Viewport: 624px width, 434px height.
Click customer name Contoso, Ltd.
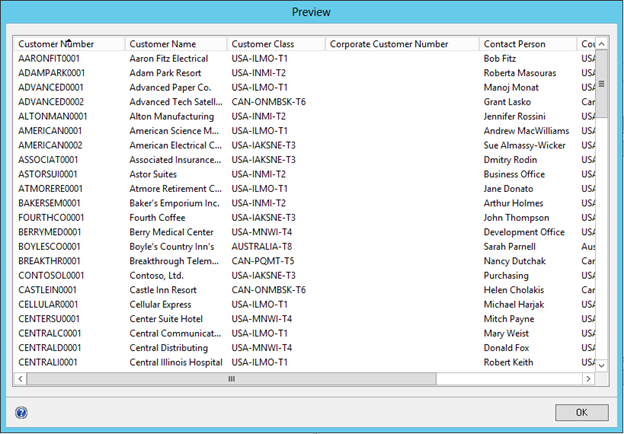pos(156,276)
